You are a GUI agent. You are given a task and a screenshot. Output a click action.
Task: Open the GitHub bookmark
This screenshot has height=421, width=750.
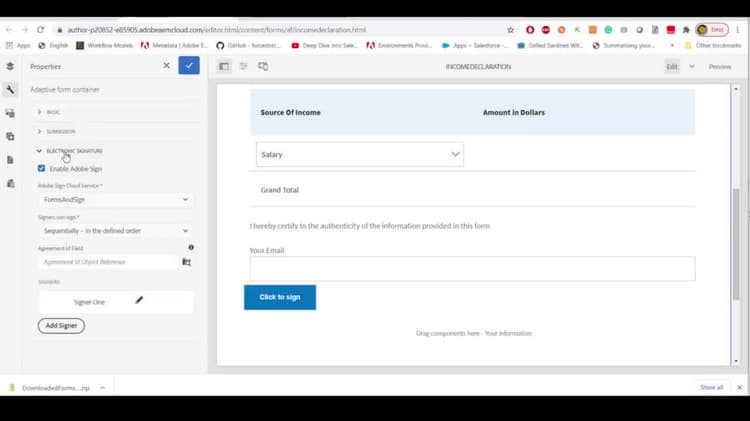[249, 45]
